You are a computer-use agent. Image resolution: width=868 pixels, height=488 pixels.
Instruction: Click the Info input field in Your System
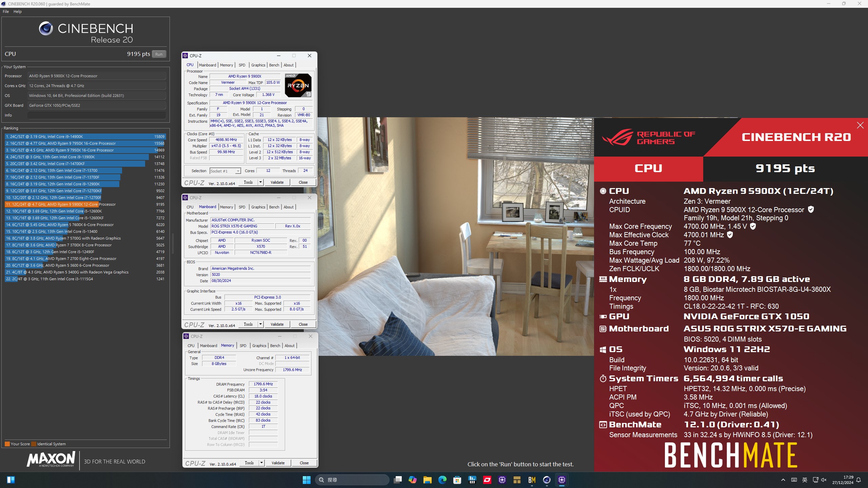click(97, 115)
